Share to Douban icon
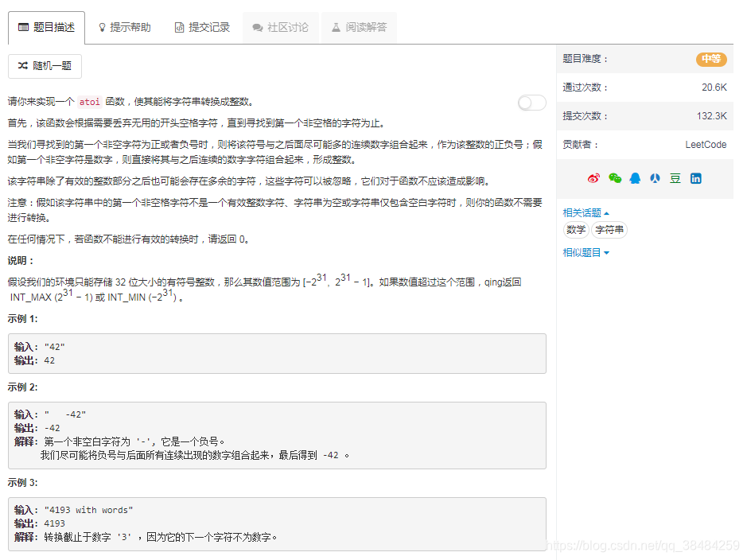The width and height of the screenshot is (747, 560). pos(675,178)
